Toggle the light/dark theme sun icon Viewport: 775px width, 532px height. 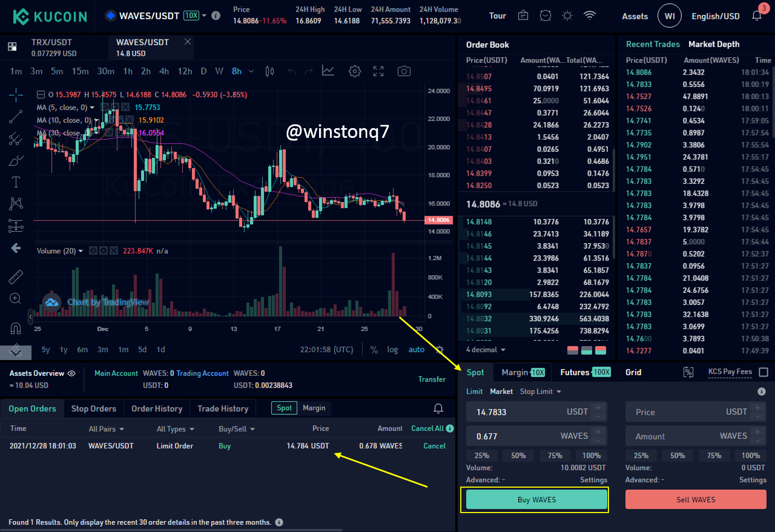[x=567, y=16]
